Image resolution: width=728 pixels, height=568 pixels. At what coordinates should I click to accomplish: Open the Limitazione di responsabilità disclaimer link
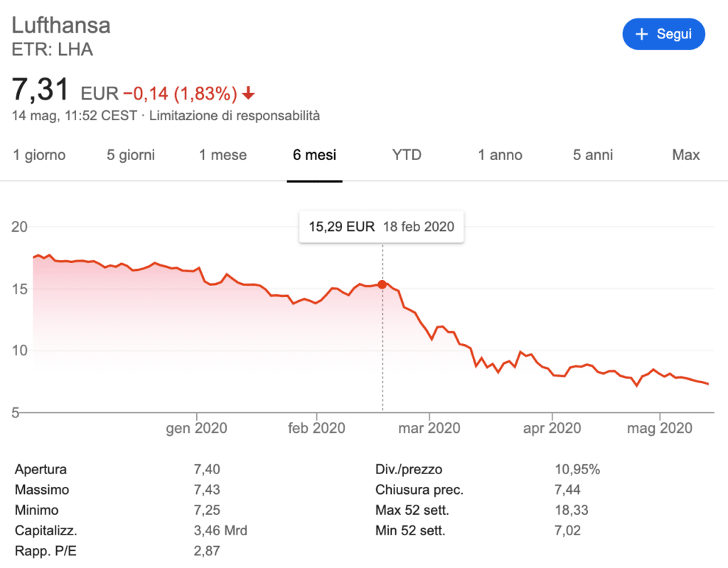[235, 115]
